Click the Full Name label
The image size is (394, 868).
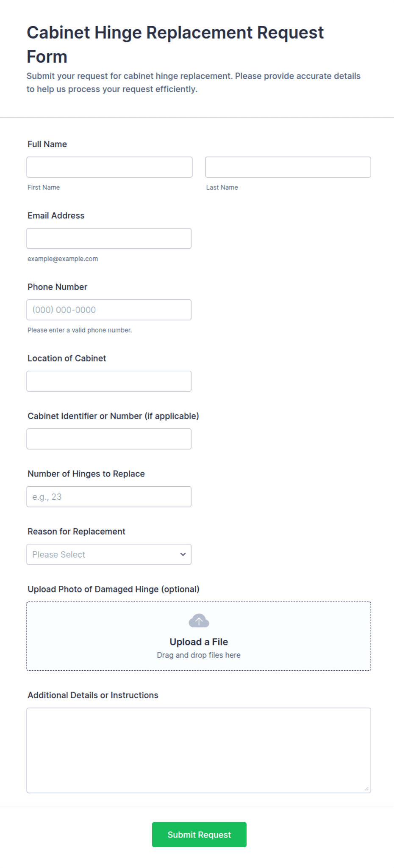pos(47,144)
